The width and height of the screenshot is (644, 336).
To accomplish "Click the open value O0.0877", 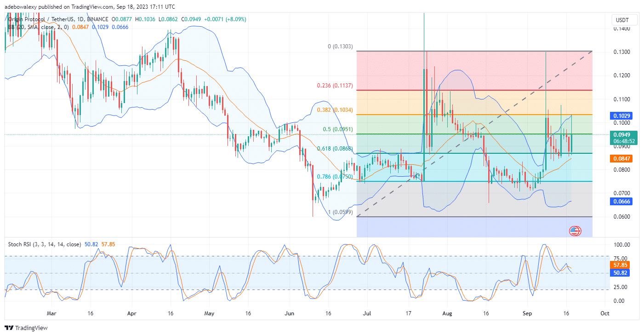I will tap(121, 19).
